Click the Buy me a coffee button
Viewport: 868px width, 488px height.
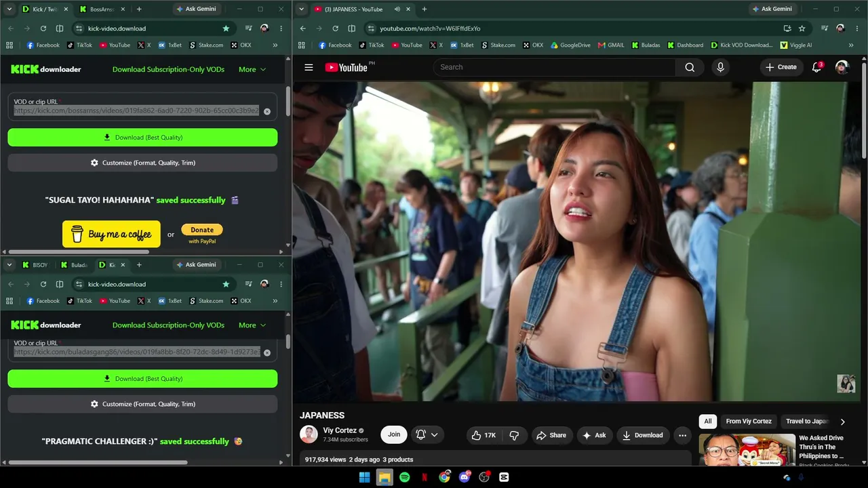click(x=111, y=235)
